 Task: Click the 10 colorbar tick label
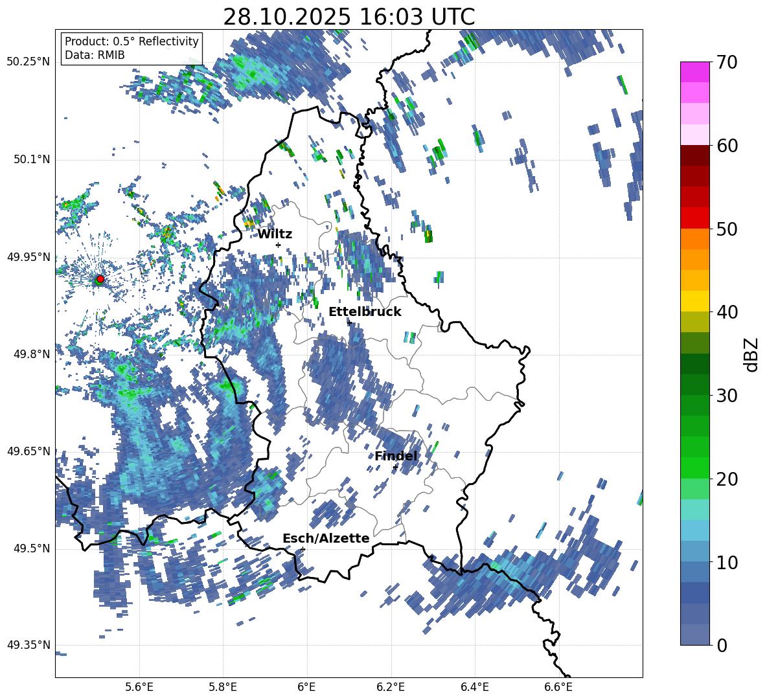(727, 562)
